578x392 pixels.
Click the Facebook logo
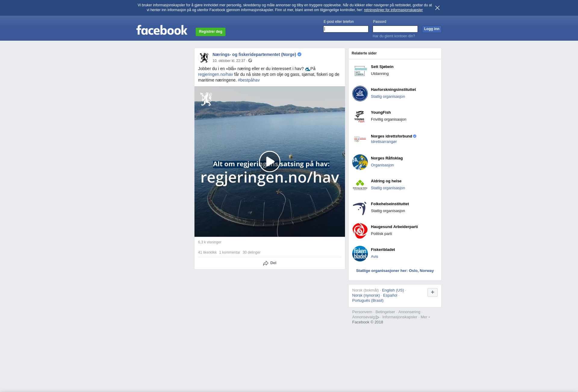click(x=162, y=30)
